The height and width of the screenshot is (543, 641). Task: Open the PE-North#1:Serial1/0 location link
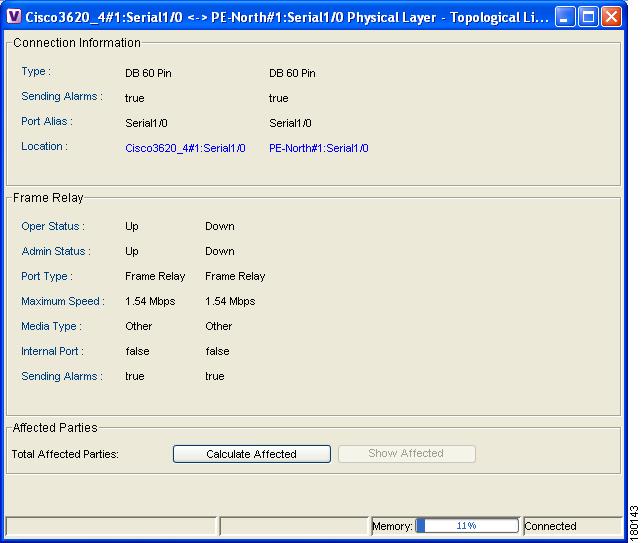pyautogui.click(x=318, y=148)
